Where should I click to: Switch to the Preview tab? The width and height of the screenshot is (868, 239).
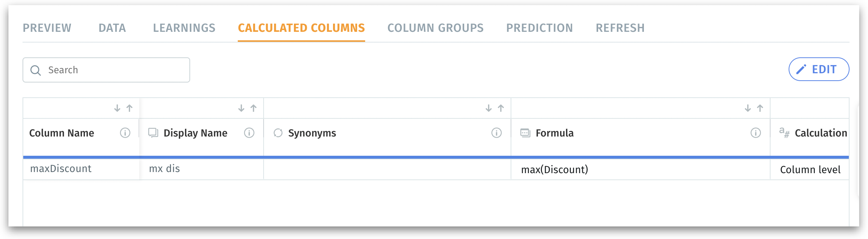(47, 28)
